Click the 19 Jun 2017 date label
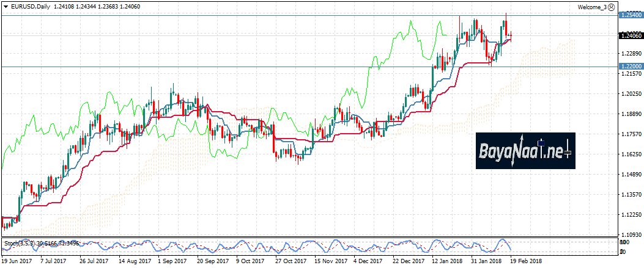 17,261
